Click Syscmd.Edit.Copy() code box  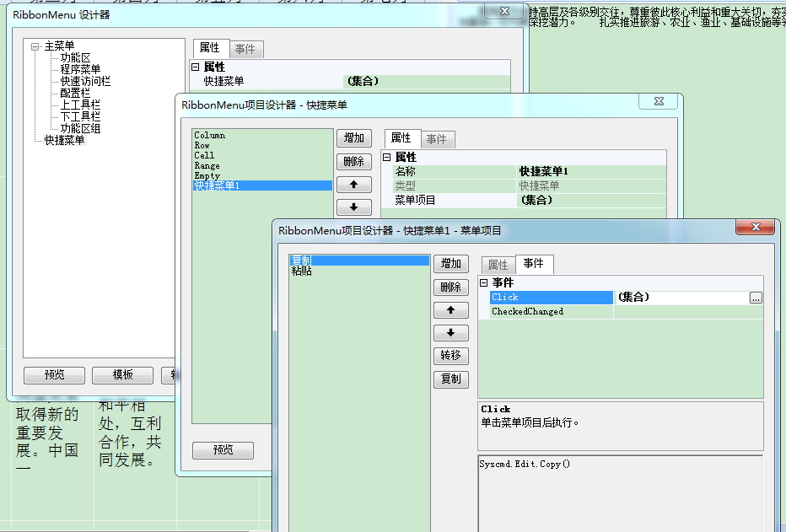point(621,493)
